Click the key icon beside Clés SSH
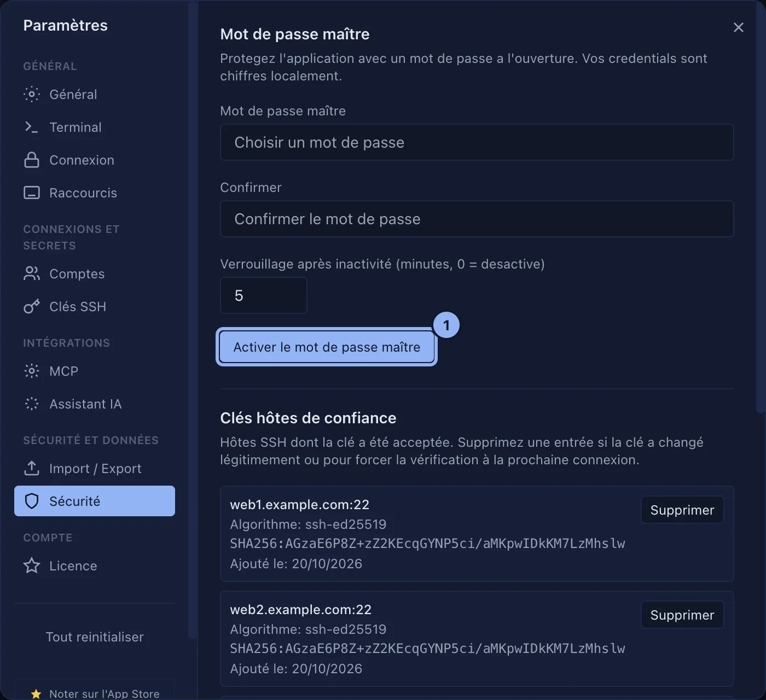Image resolution: width=766 pixels, height=700 pixels. 32,307
